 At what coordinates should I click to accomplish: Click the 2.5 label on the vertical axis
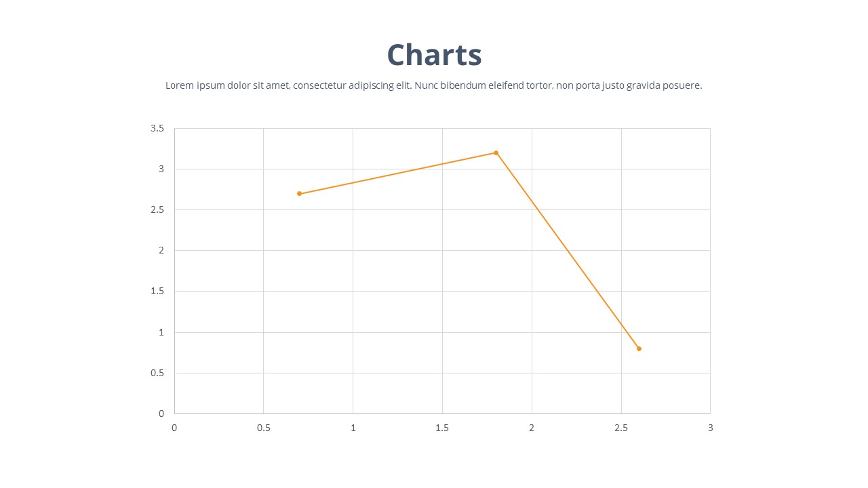(157, 210)
